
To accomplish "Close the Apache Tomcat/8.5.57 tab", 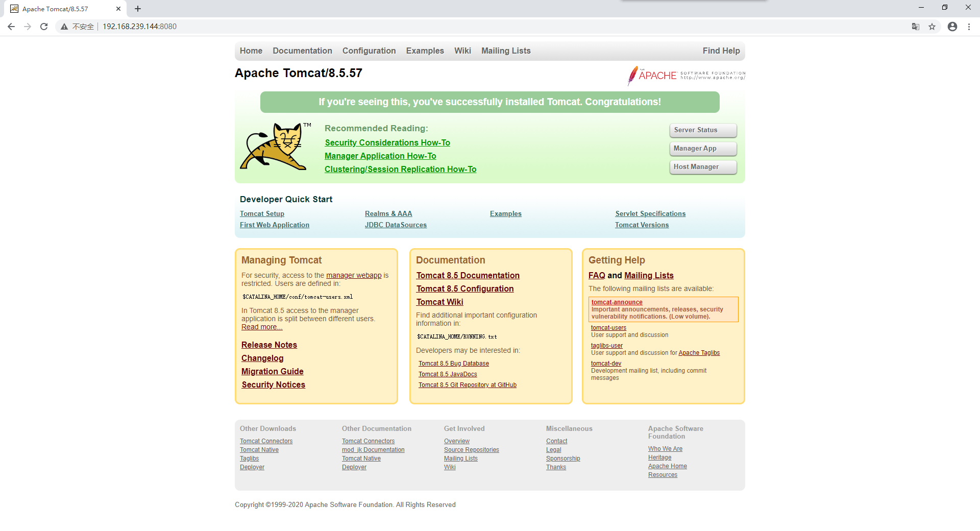I will point(118,9).
